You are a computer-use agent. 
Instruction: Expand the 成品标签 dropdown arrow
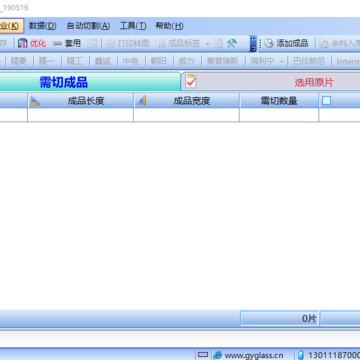point(207,43)
